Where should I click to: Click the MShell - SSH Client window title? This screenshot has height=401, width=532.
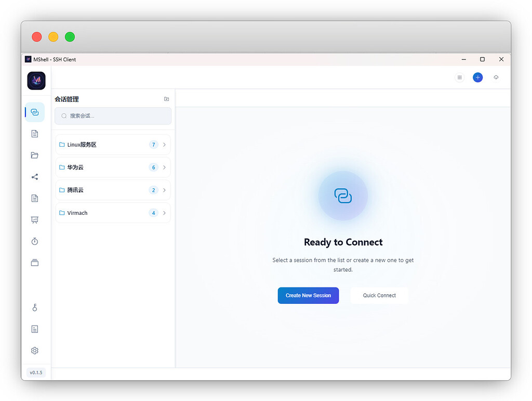tap(55, 59)
